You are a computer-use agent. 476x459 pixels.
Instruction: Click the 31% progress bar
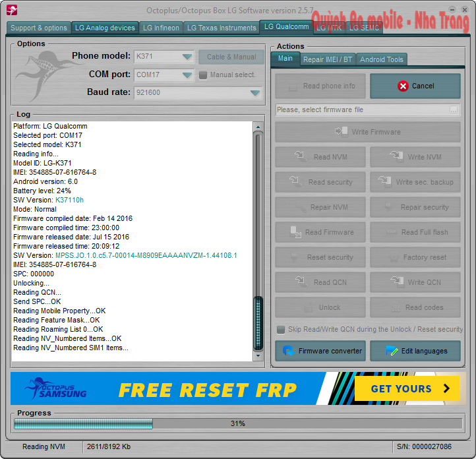point(238,423)
